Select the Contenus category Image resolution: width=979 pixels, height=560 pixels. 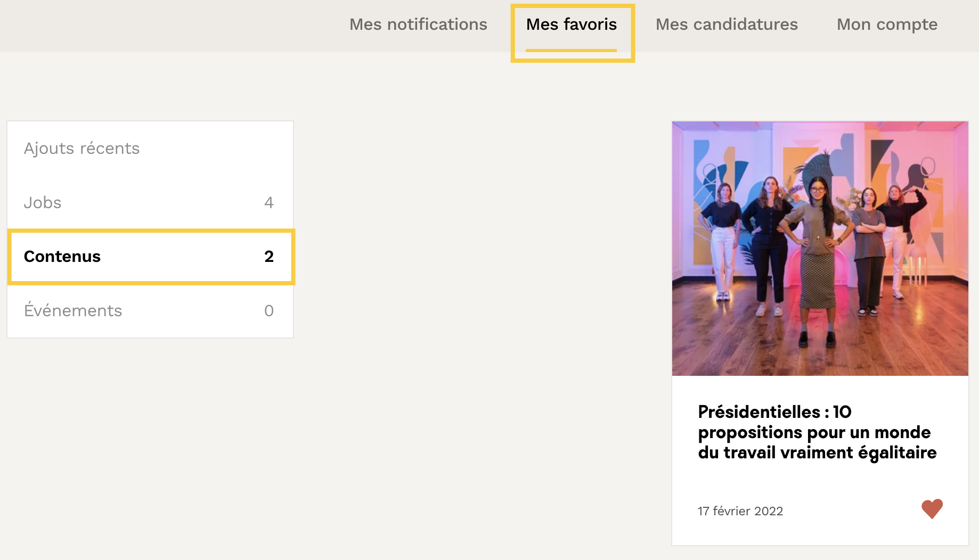click(x=62, y=257)
